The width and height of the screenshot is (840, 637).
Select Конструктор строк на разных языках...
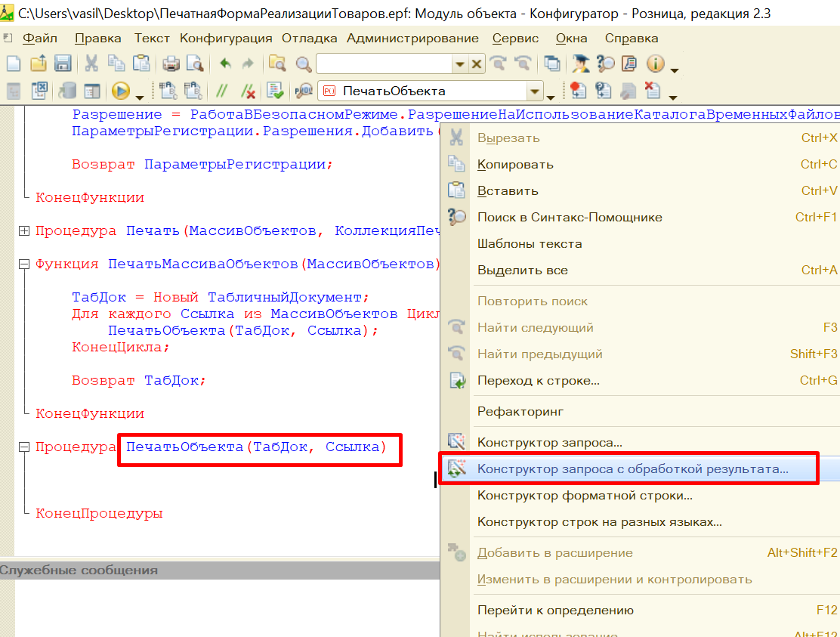(x=640, y=522)
